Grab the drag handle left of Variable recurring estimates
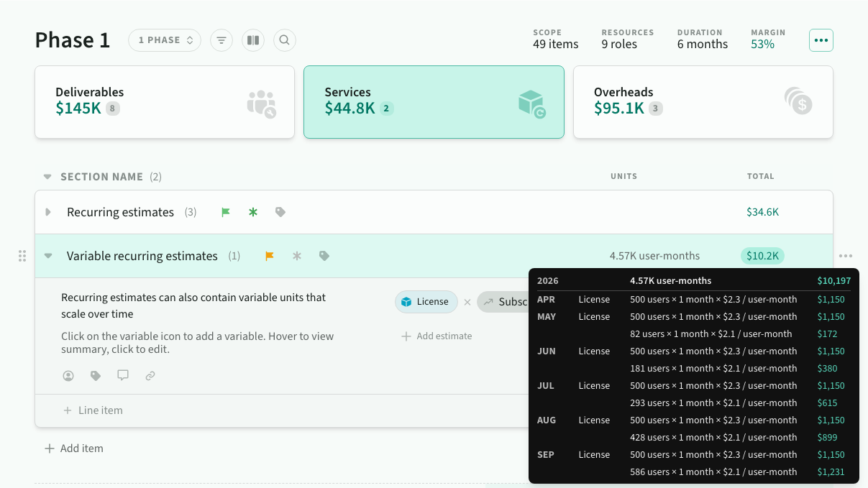 point(22,256)
